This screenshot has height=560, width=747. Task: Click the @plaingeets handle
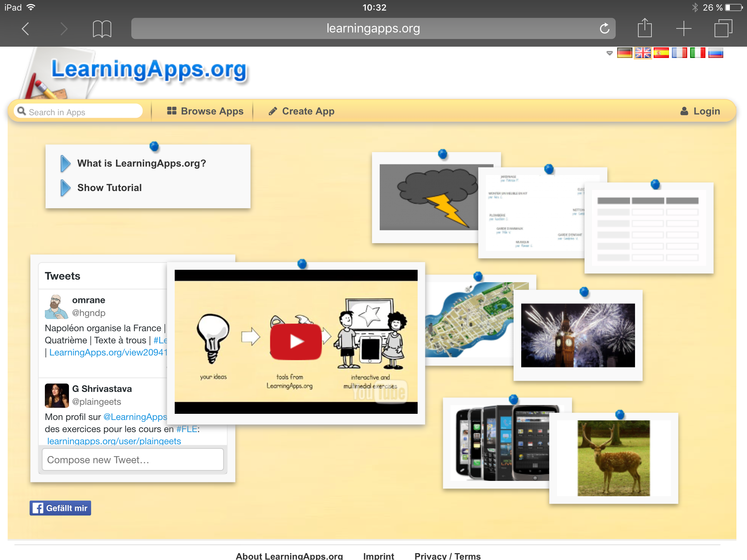pos(96,401)
